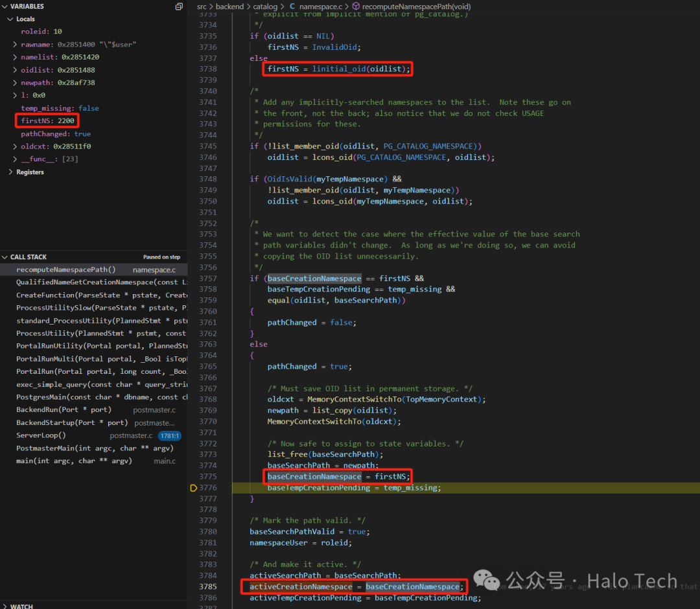Screen dimensions: 700x609
Task: Expand the namelist variable
Action: (x=15, y=57)
